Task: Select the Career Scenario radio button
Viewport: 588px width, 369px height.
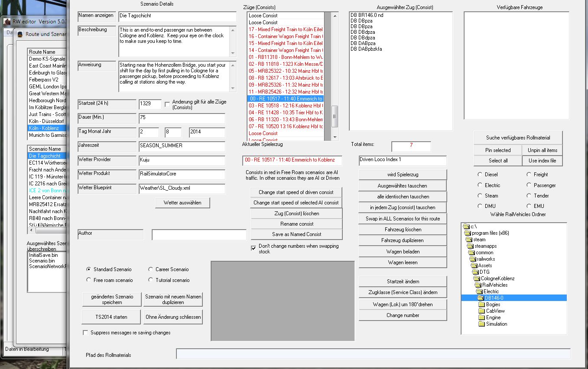Action: 150,269
